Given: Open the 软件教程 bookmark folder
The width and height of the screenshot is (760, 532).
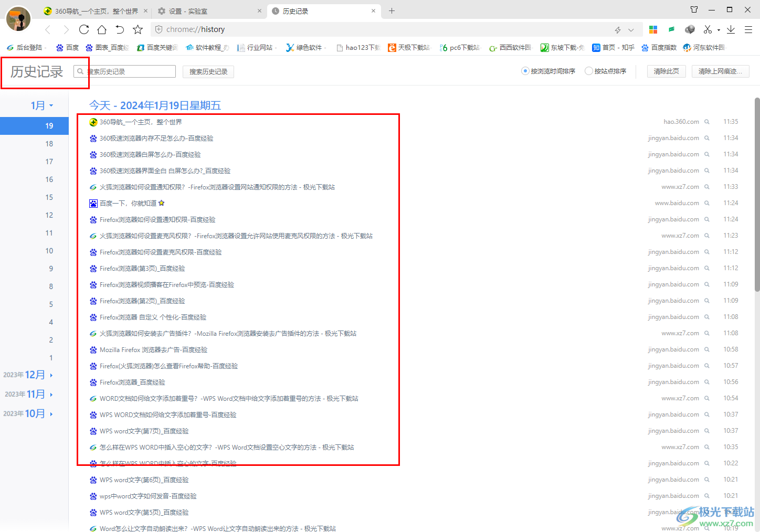Looking at the screenshot, I should [x=207, y=47].
